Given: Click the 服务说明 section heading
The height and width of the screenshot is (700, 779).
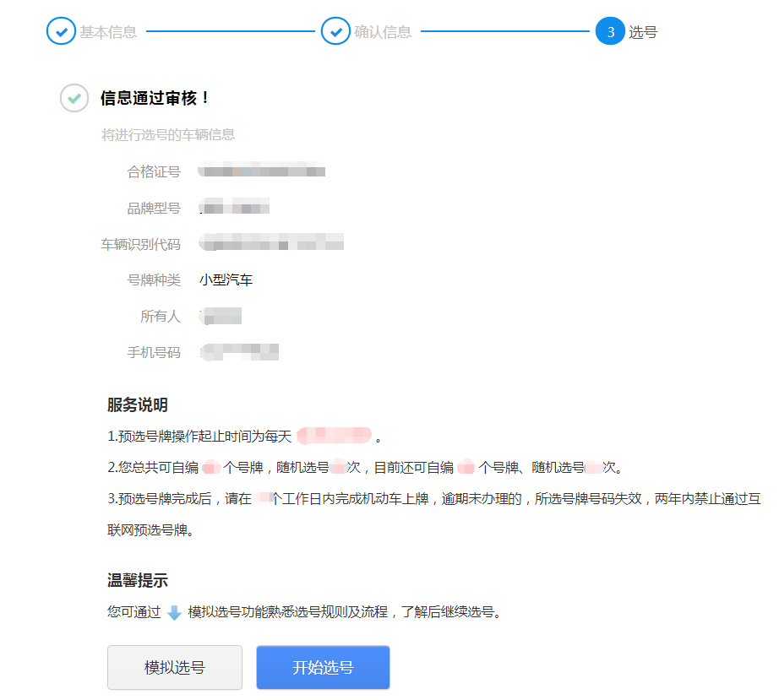Looking at the screenshot, I should point(137,404).
